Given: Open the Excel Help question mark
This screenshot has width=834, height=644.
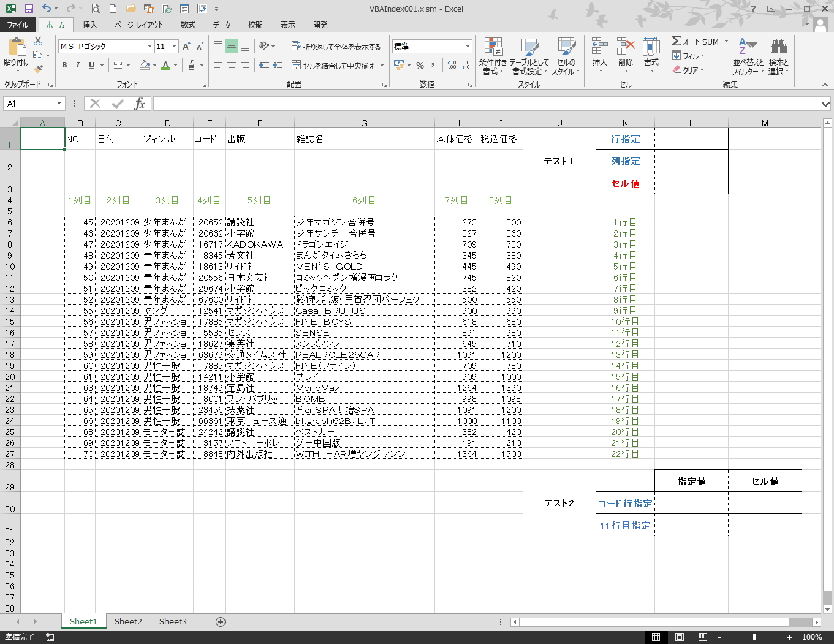Looking at the screenshot, I should [753, 9].
